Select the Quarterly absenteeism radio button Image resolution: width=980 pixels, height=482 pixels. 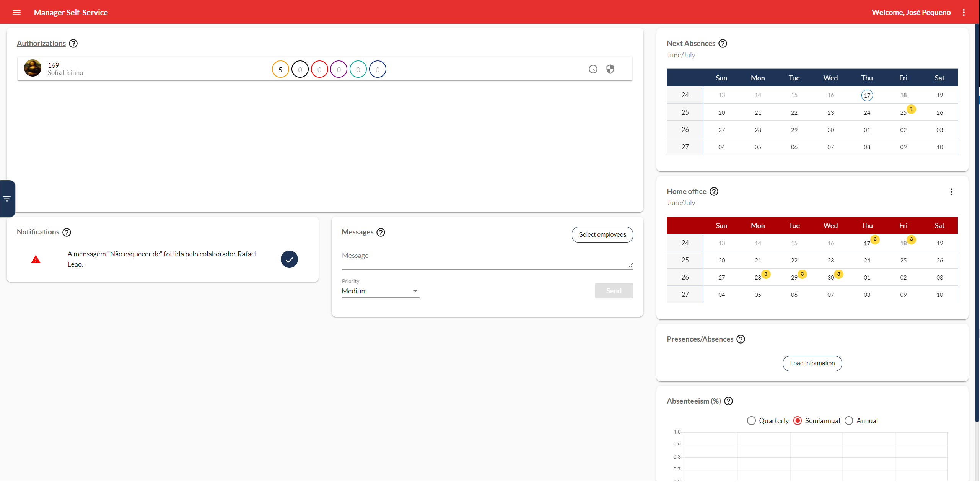click(751, 420)
